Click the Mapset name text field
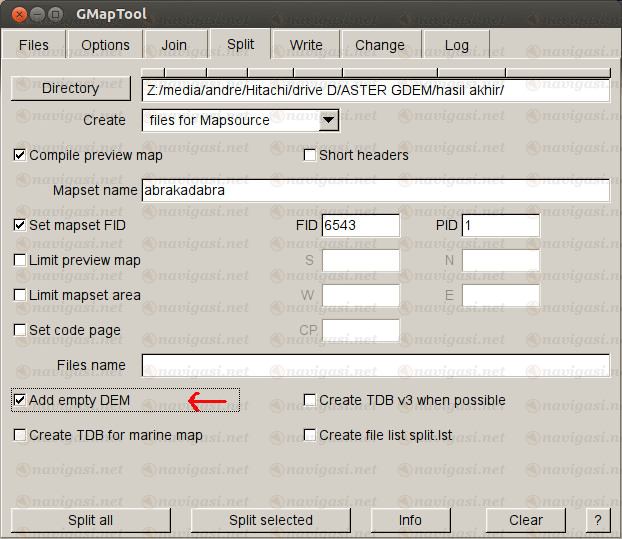The width and height of the screenshot is (622, 539). pos(374,190)
